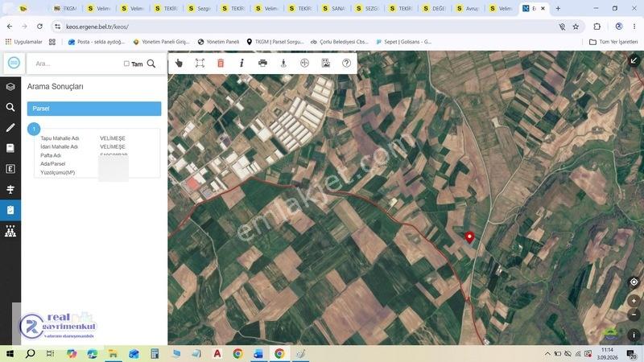Open the red A application in taskbar

pos(217,353)
